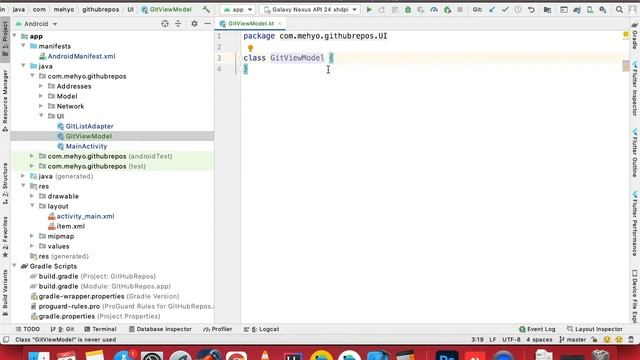
Task: Open the 9: Git tool window
Action: click(x=62, y=329)
